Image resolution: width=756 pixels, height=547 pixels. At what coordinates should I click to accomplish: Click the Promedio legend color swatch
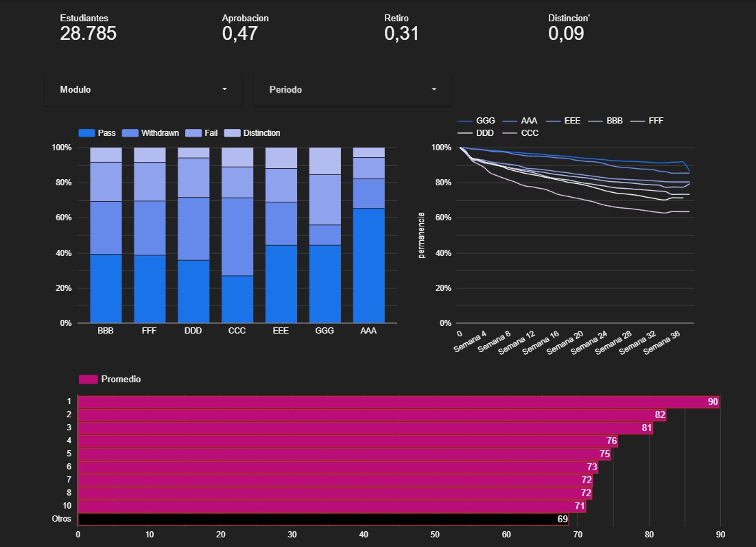pos(88,379)
